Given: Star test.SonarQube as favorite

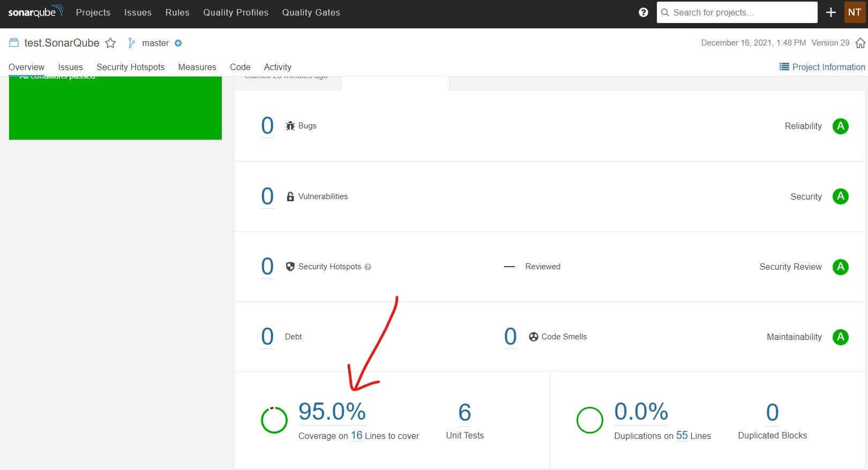Looking at the screenshot, I should (110, 43).
